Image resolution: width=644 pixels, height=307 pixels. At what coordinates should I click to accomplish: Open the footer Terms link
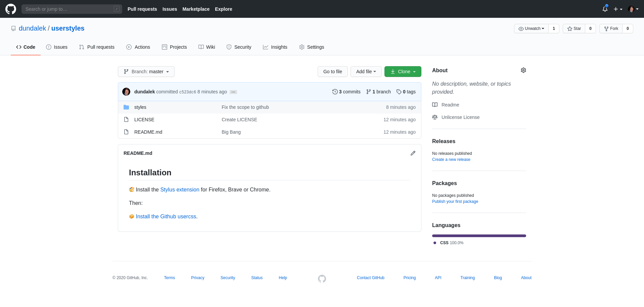170,278
